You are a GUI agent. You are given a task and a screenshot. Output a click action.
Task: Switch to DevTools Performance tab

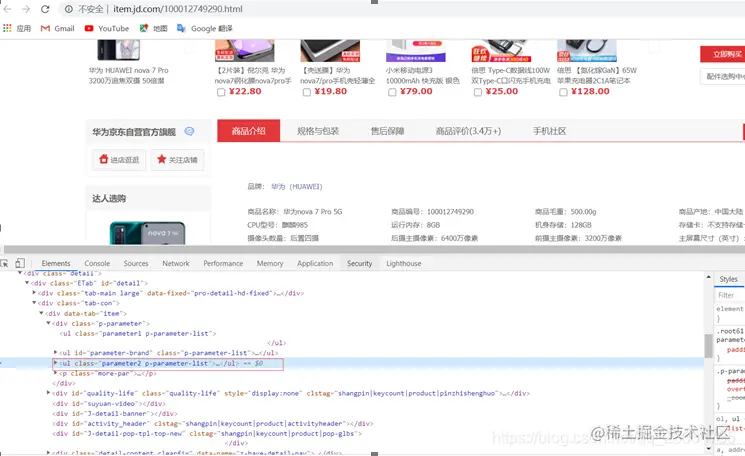pos(223,263)
